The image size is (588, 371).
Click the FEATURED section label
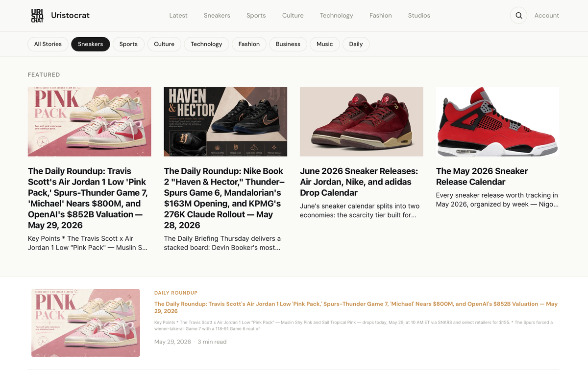coord(44,75)
